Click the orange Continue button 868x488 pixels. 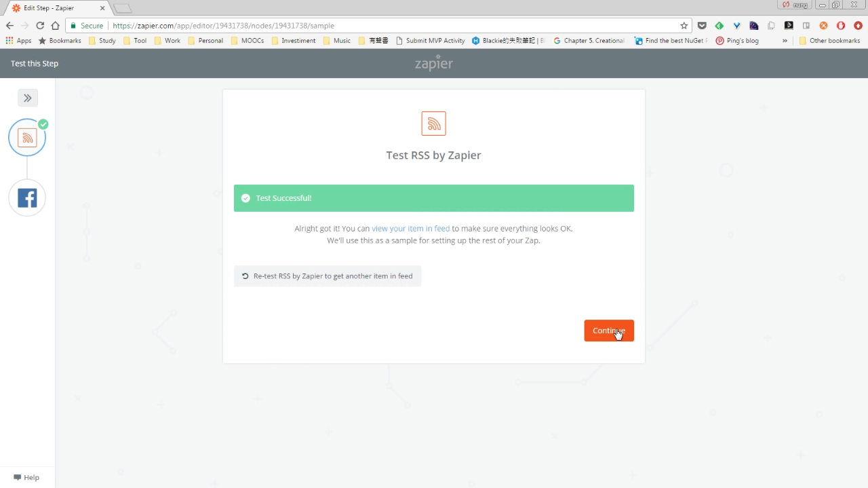pos(609,331)
